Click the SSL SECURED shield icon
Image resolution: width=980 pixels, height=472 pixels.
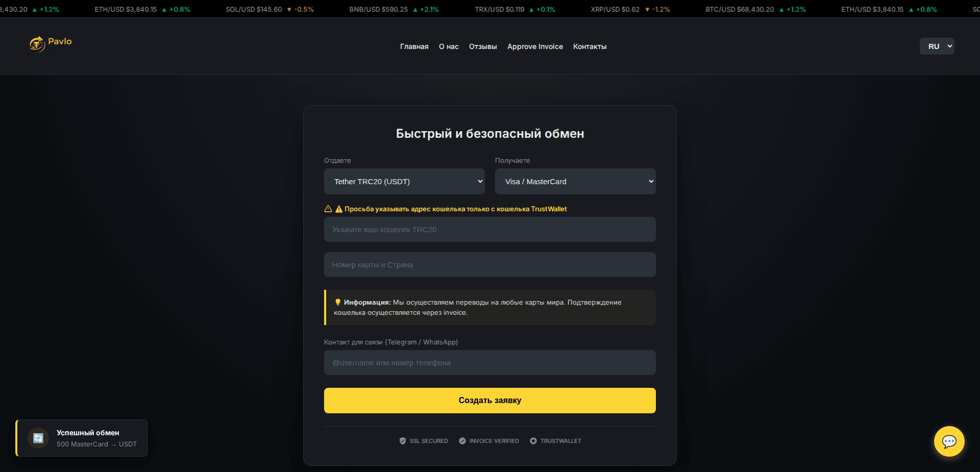point(403,441)
